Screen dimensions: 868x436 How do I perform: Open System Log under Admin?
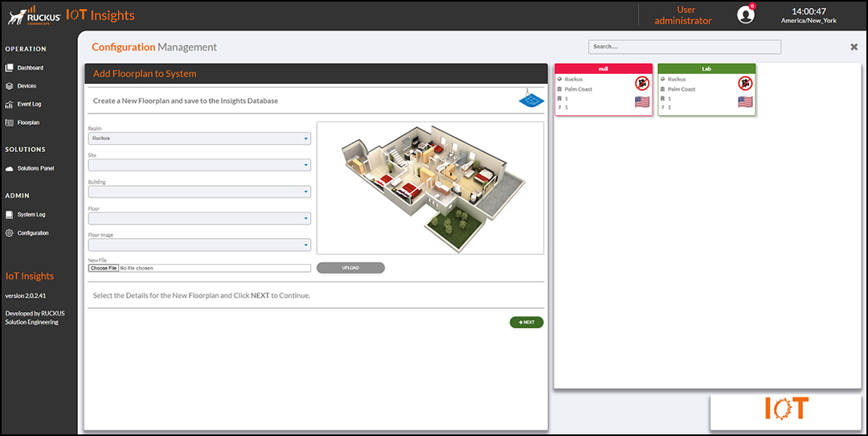click(26, 215)
